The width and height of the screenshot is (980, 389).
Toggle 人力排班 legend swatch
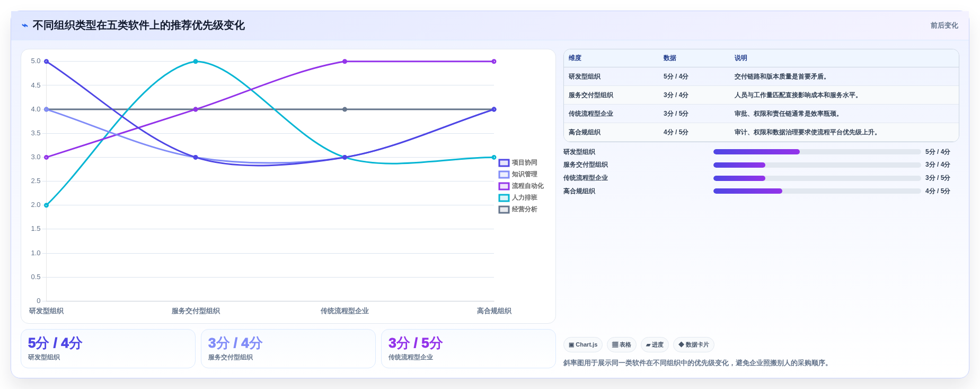[504, 198]
